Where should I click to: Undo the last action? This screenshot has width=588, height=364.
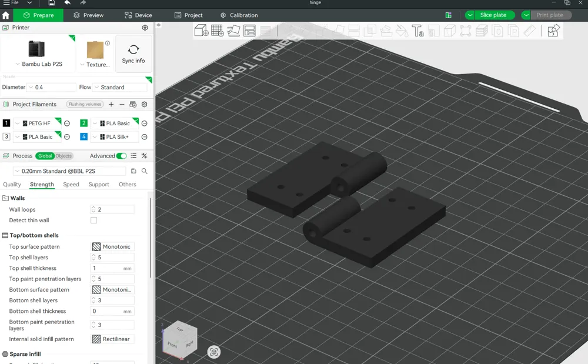(68, 2)
